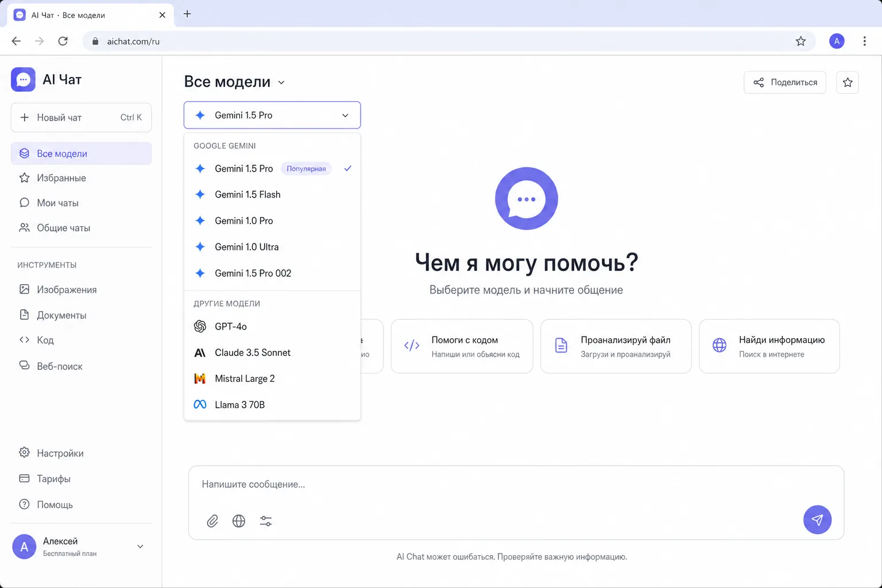Screen dimensions: 882x588
Task: Open Все модели in the sidebar
Action: [81, 153]
